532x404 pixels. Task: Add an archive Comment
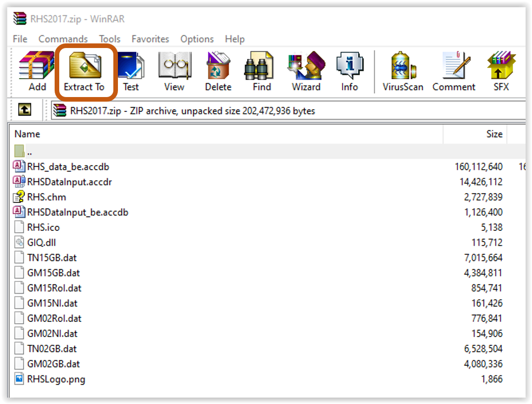(454, 72)
